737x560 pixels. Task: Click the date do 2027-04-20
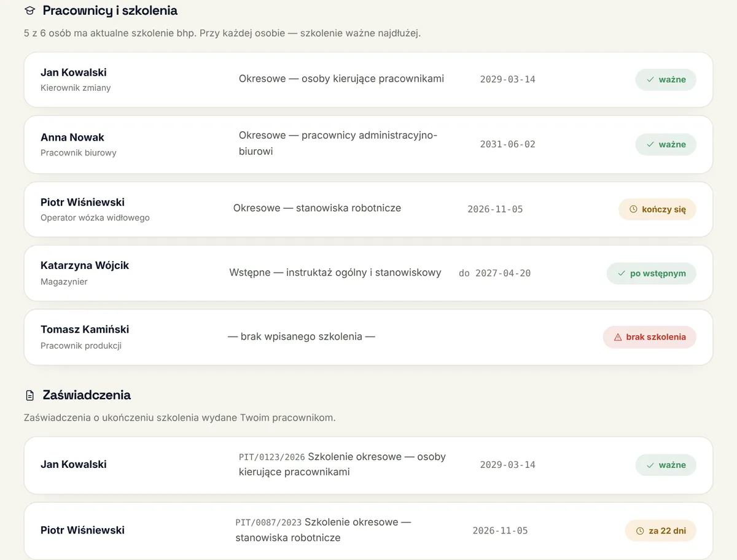pos(494,273)
